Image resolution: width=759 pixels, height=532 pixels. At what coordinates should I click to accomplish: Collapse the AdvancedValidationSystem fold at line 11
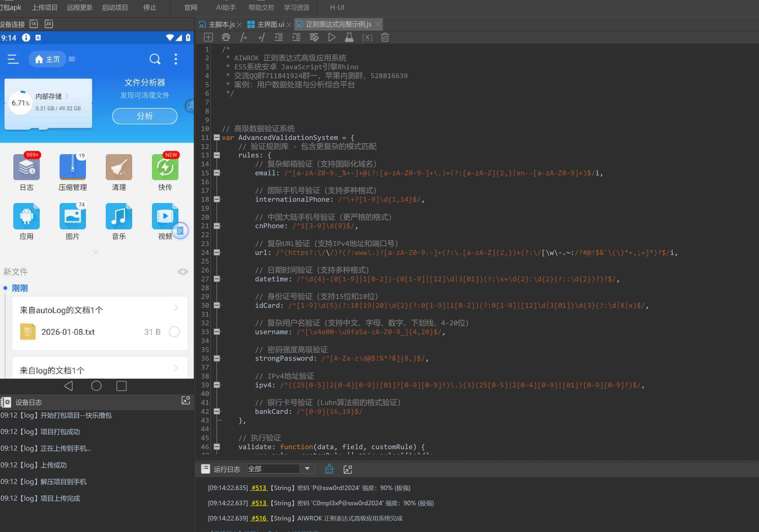tap(217, 137)
